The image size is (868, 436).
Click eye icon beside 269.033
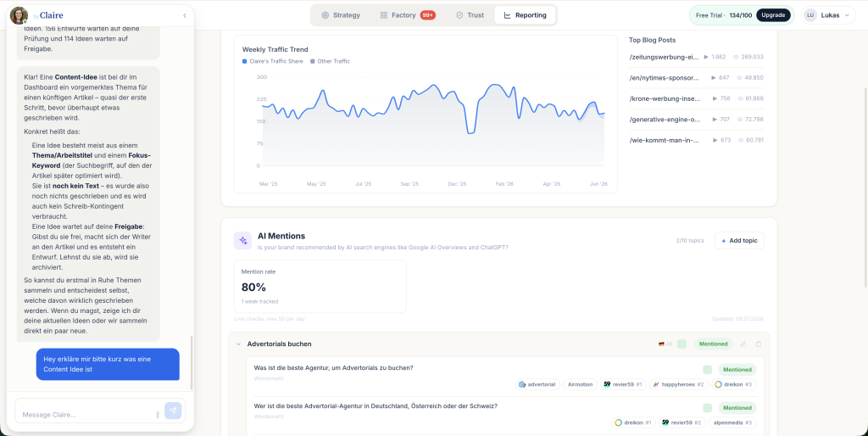coord(736,57)
